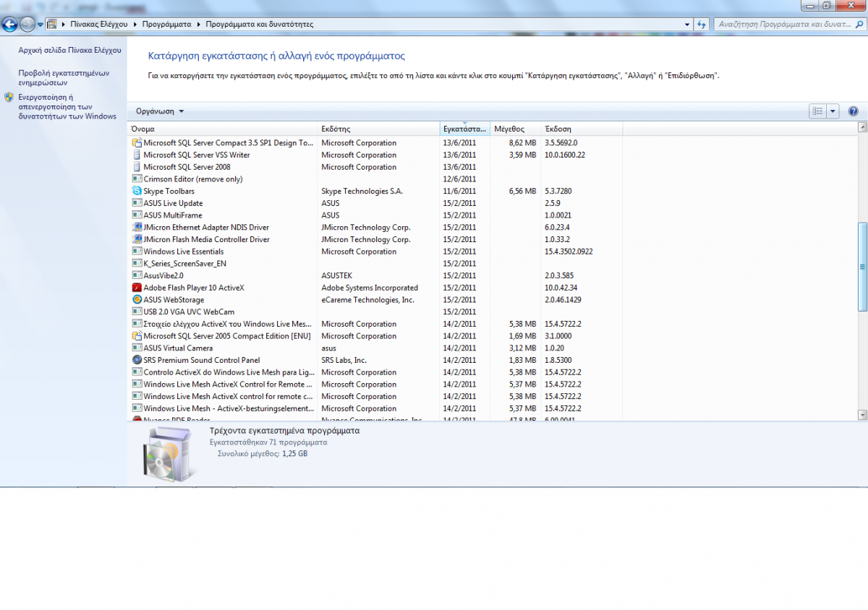Click the change view icon button
Viewport: 868px width, 610px height.
817,111
